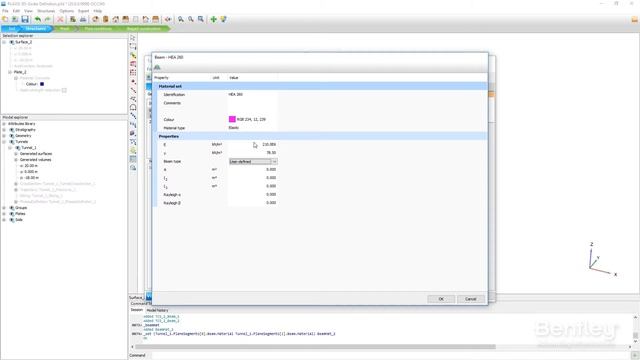Switch to the Soil mode tab
The width and height of the screenshot is (640, 360).
click(x=12, y=29)
